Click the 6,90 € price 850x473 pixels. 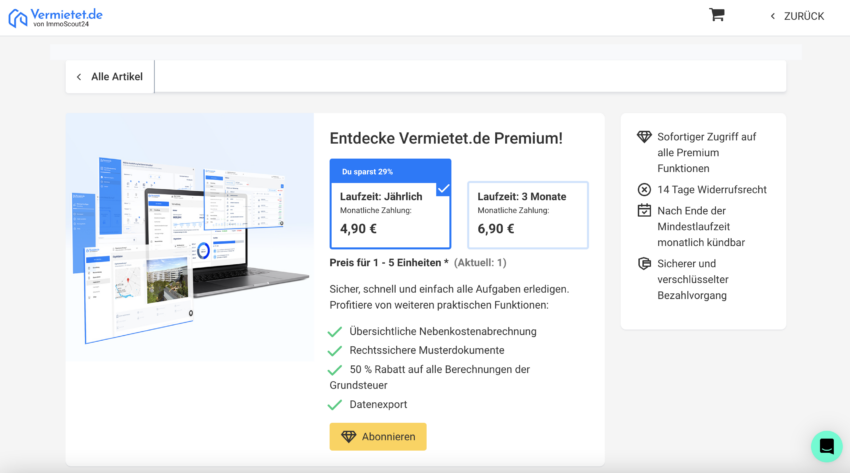coord(496,229)
